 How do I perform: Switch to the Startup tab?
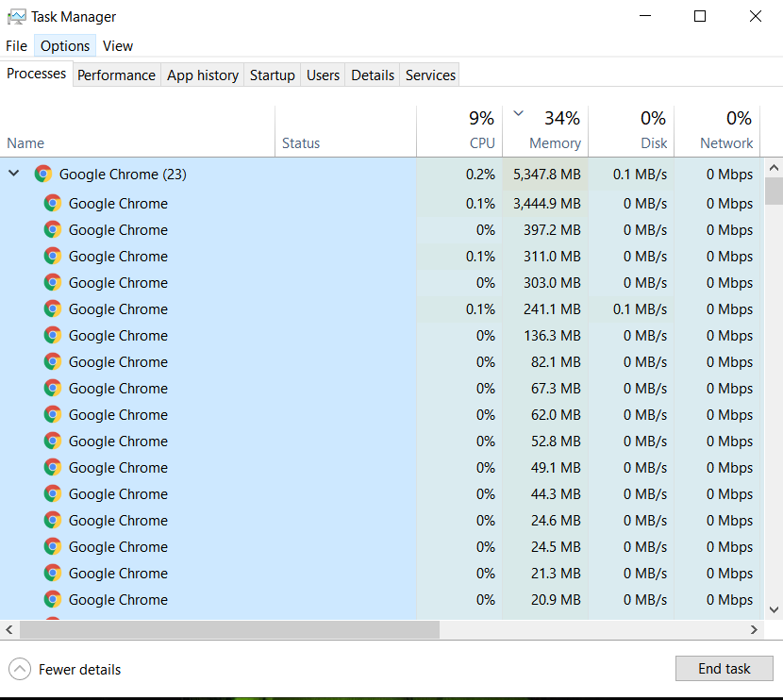pos(272,75)
